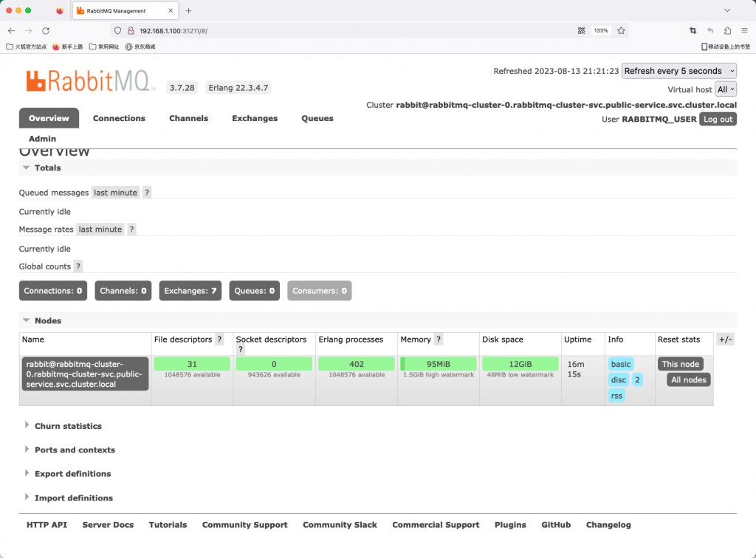Open help for Message rates

coord(131,230)
